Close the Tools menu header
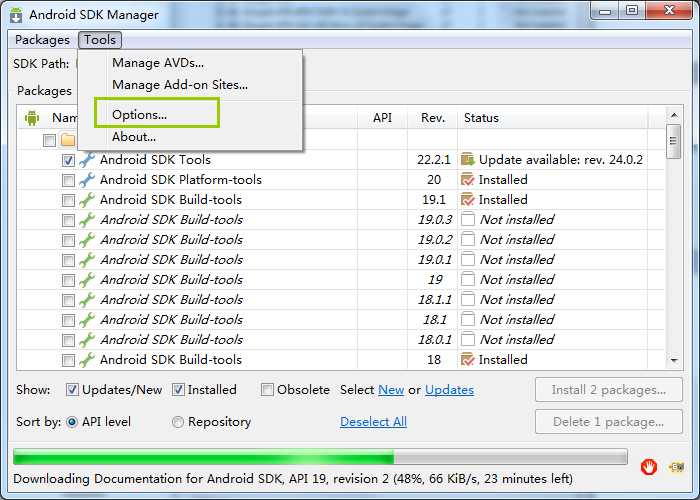 point(100,40)
